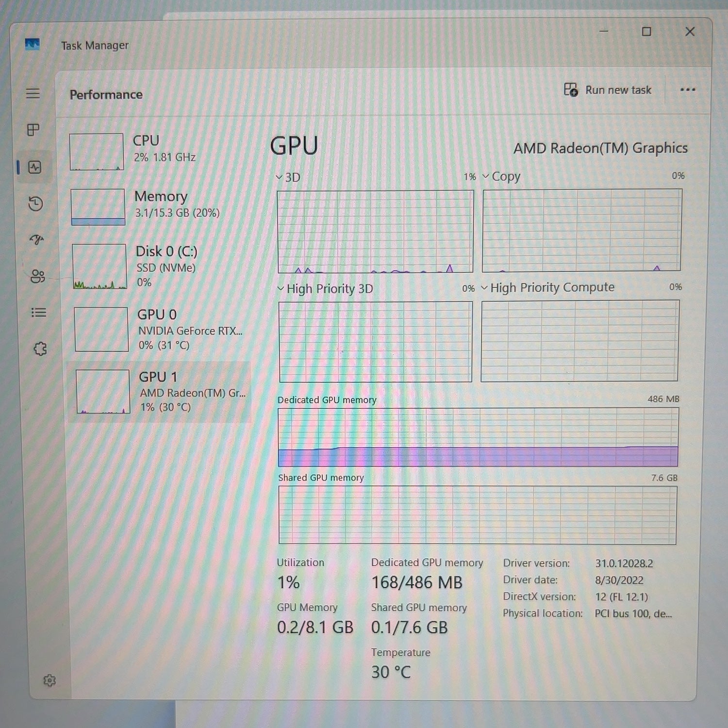Click the Physical location PCI bus value

pyautogui.click(x=633, y=613)
